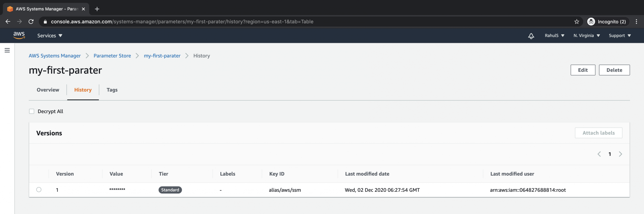Image resolution: width=644 pixels, height=214 pixels.
Task: Click the Edit button
Action: point(583,70)
